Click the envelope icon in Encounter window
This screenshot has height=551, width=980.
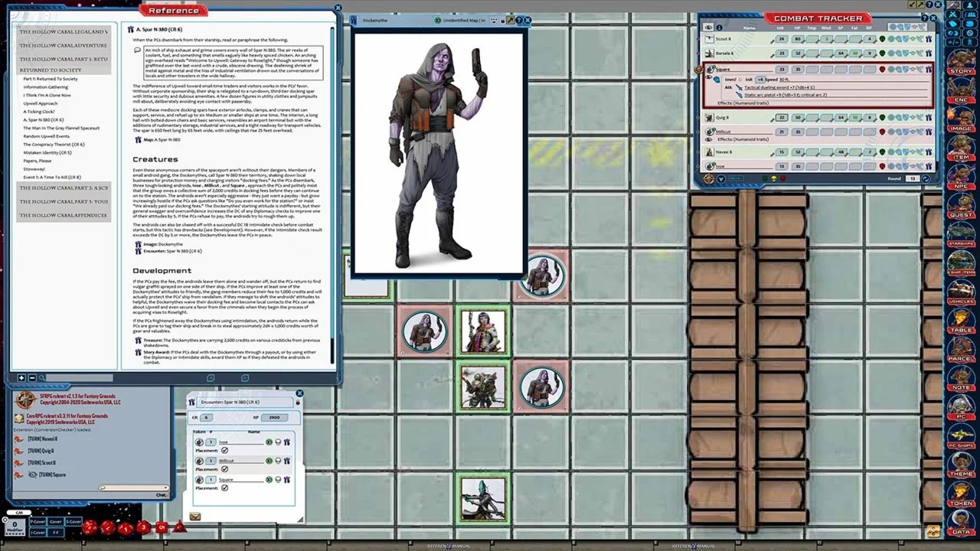(195, 517)
